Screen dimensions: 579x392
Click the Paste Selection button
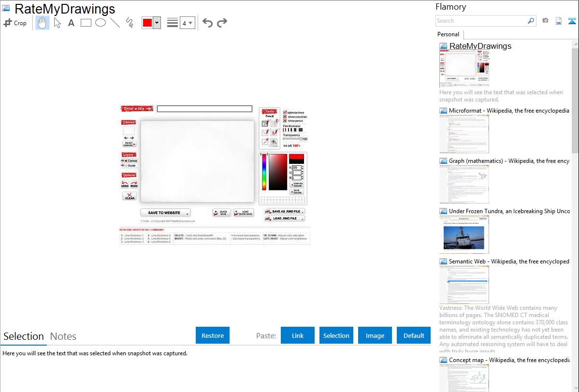(x=336, y=335)
